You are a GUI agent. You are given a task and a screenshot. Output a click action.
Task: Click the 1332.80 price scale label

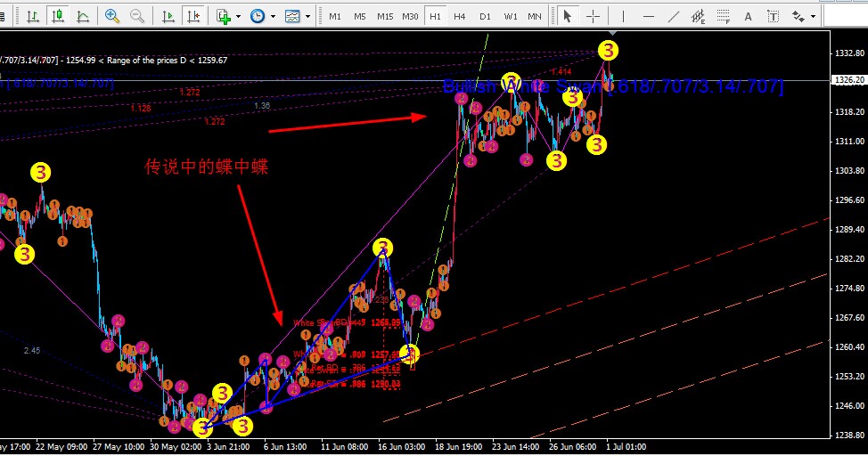click(x=849, y=53)
